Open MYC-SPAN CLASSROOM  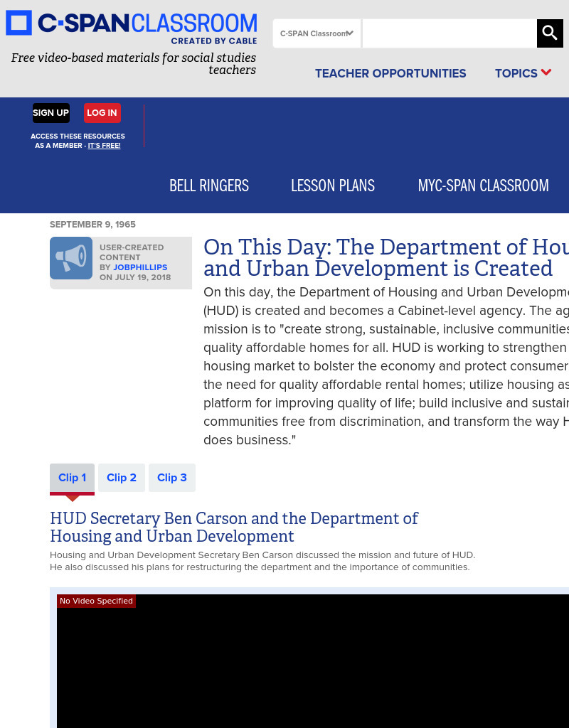point(483,186)
